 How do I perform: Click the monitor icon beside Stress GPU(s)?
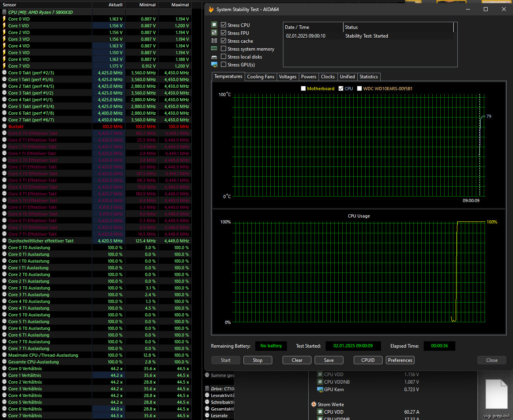click(x=214, y=64)
